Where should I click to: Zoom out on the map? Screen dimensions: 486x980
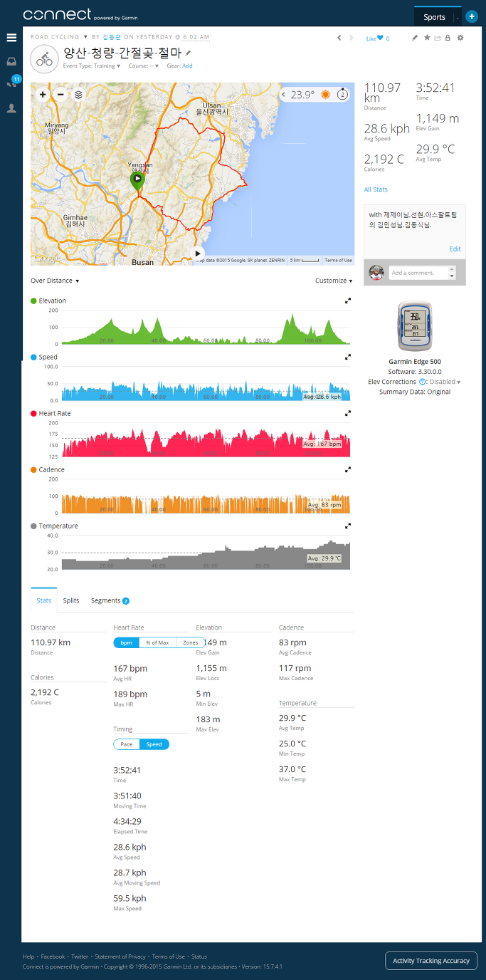pos(60,94)
